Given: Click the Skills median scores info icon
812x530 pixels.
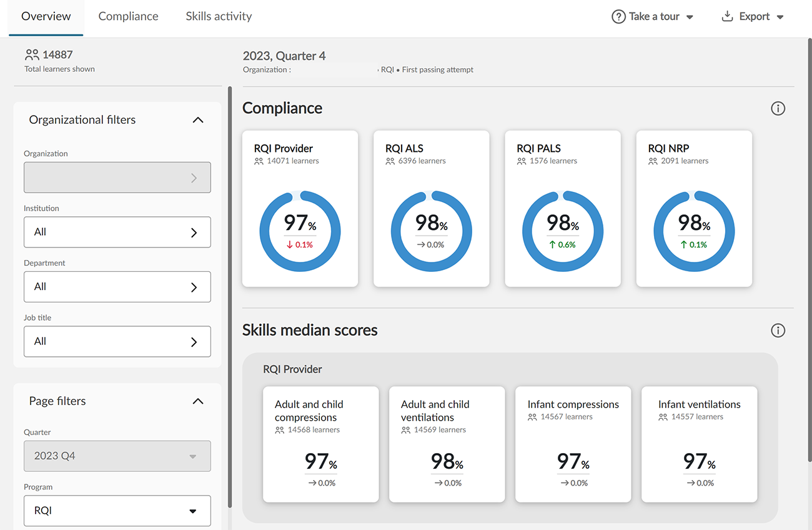Looking at the screenshot, I should [x=778, y=331].
